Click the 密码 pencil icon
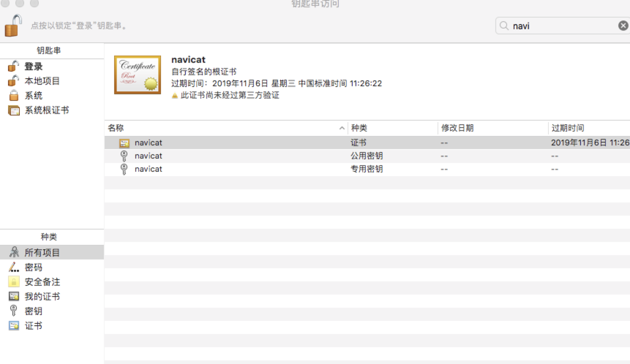 14,267
